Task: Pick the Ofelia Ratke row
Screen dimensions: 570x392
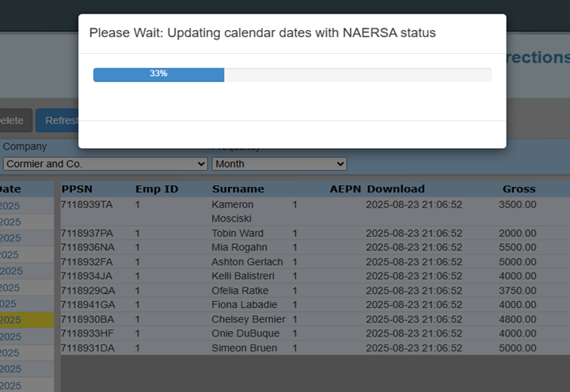Action: pos(241,291)
